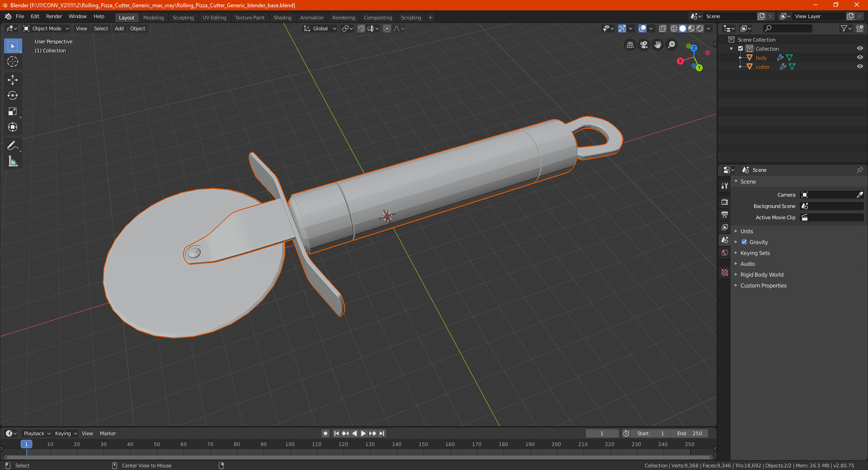This screenshot has width=868, height=470.
Task: Switch to the UV Editing workspace tab
Action: 214,18
